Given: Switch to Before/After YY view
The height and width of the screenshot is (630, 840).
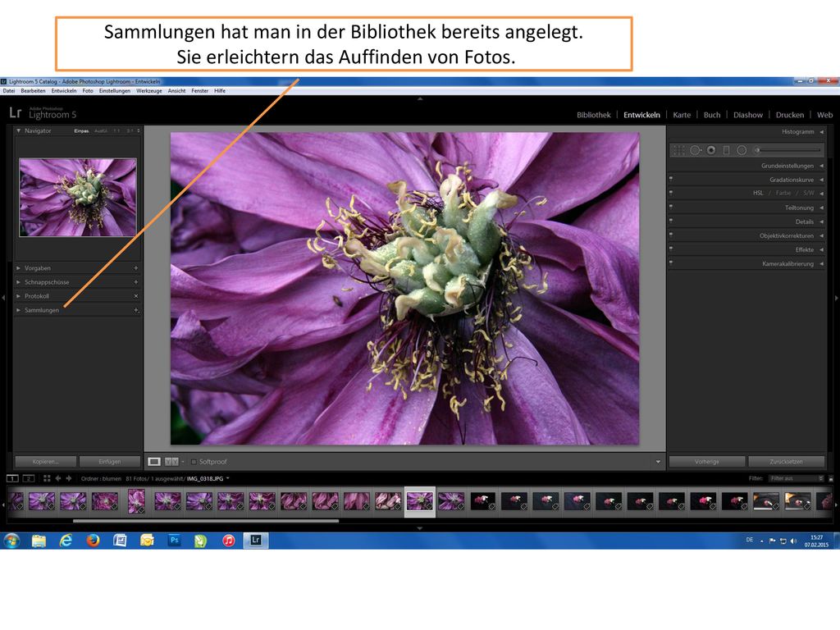Looking at the screenshot, I should 171,462.
